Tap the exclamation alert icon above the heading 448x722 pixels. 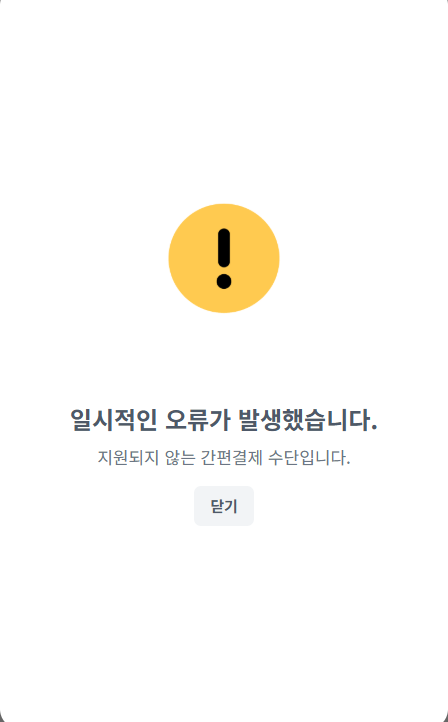click(224, 258)
